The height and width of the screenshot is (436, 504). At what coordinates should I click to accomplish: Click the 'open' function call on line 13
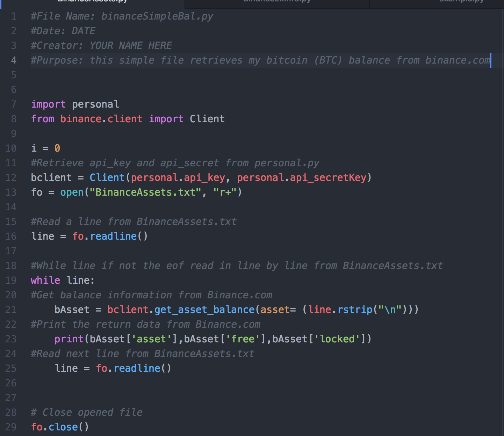point(72,192)
